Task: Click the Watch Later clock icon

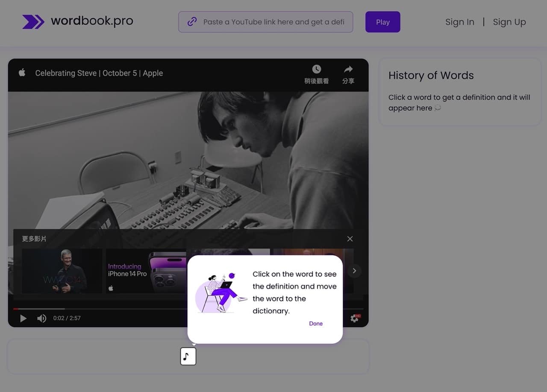Action: click(316, 69)
